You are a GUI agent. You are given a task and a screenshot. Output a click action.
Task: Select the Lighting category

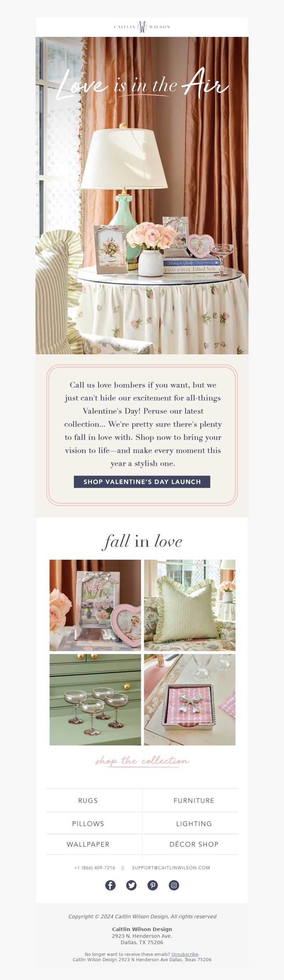tap(194, 824)
